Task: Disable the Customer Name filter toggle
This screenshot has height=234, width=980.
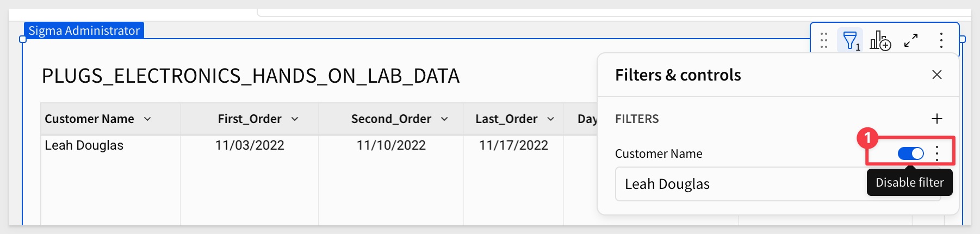Action: pos(910,153)
